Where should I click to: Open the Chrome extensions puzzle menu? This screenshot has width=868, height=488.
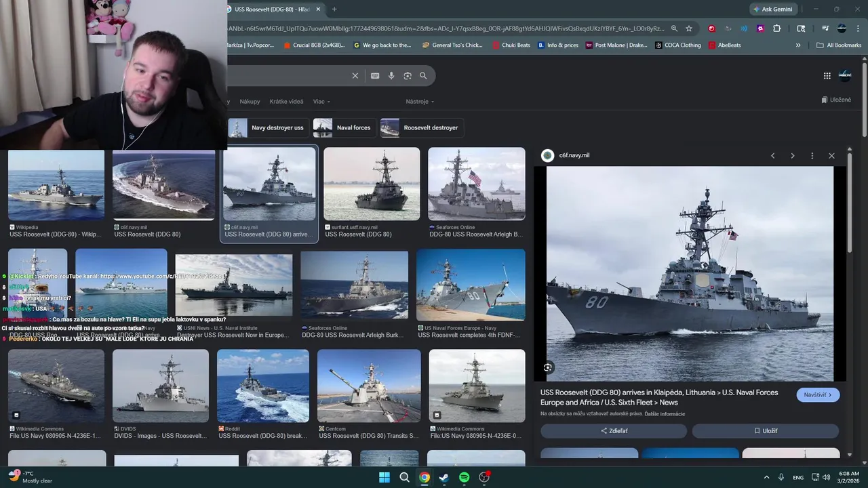click(777, 28)
